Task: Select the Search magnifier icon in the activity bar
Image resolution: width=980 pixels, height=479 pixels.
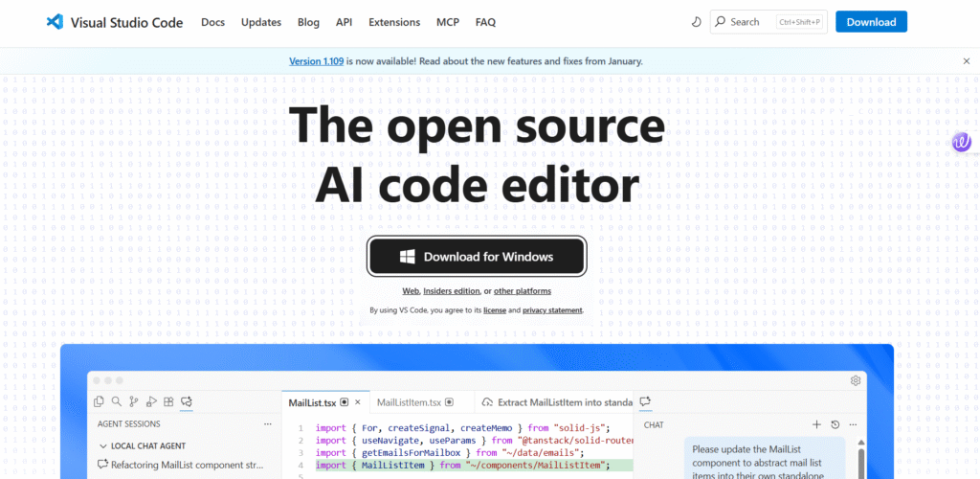Action: point(116,402)
